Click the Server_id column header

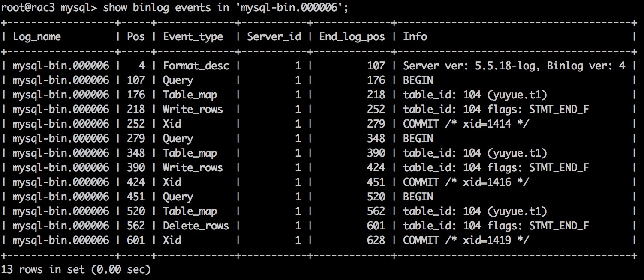click(274, 37)
